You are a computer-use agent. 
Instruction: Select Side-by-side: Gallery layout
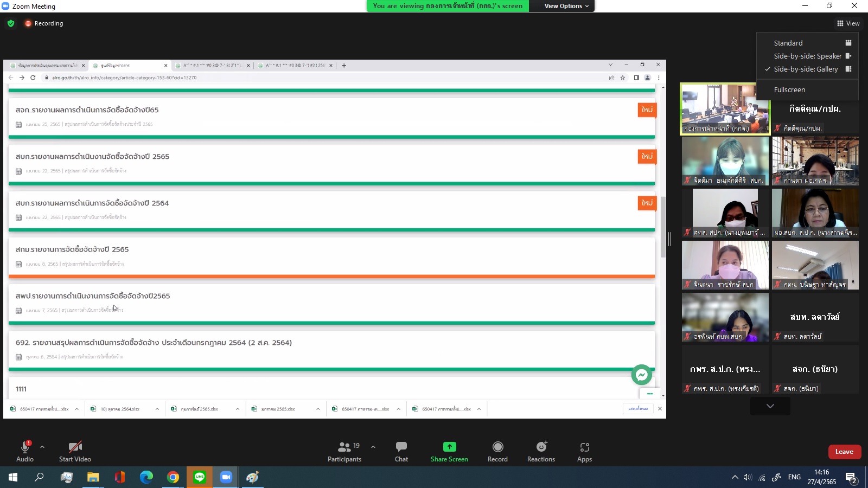click(807, 69)
